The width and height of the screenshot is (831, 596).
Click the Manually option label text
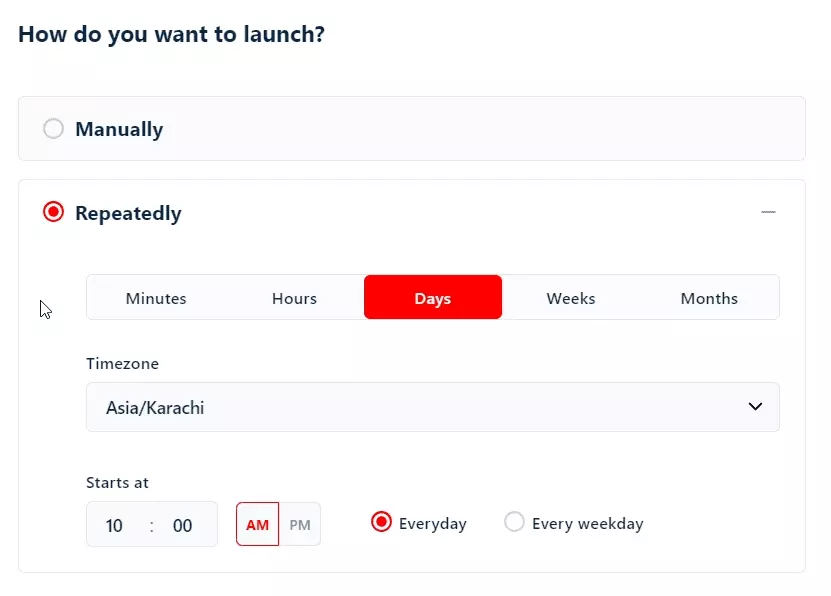(119, 129)
